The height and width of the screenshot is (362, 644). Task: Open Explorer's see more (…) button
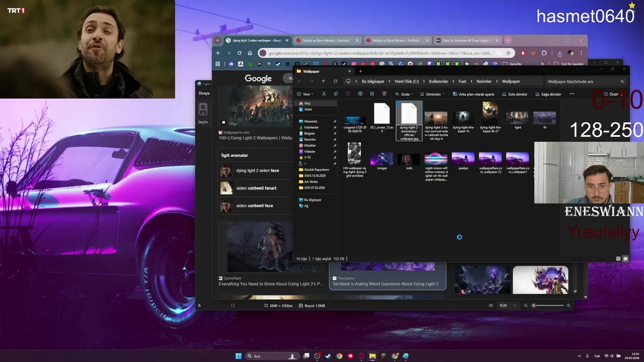[x=572, y=94]
